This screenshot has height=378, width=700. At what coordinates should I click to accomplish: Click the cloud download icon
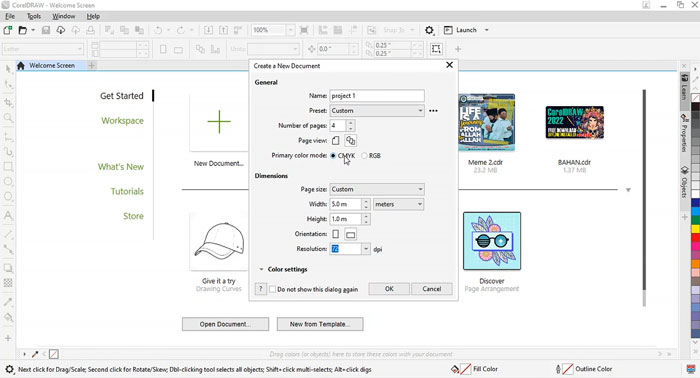(60, 30)
